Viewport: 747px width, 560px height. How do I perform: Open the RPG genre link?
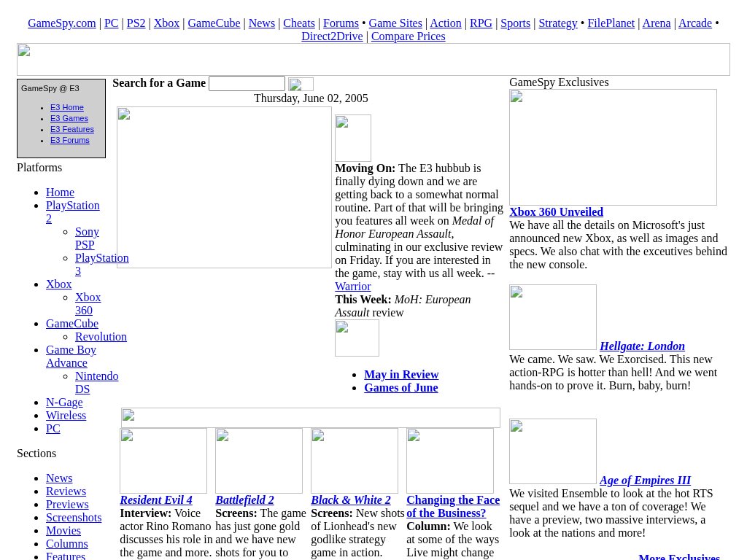481,23
